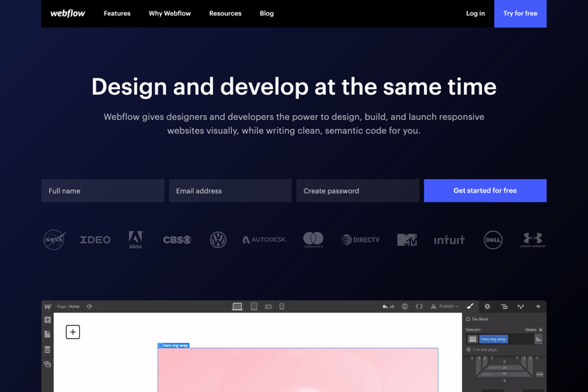
Task: Toggle the preview eye icon
Action: click(89, 306)
